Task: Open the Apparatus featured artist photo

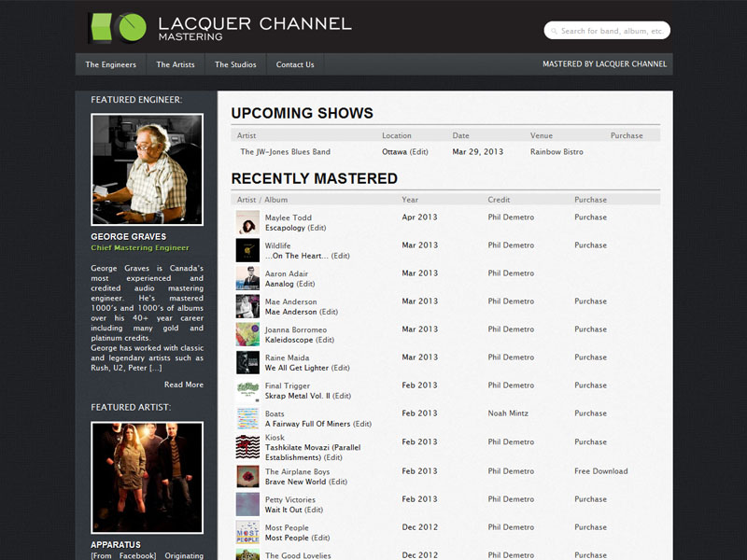Action: tap(148, 478)
